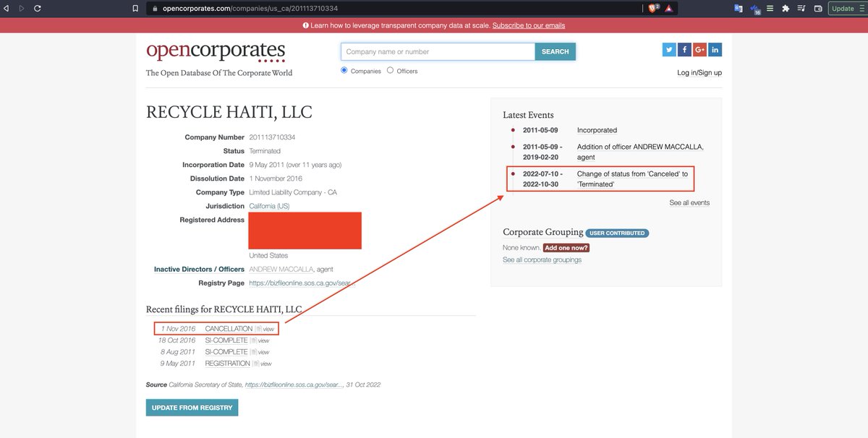Screen dimensions: 868x438
Task: Open Brave Rewards triangle icon
Action: click(670, 8)
